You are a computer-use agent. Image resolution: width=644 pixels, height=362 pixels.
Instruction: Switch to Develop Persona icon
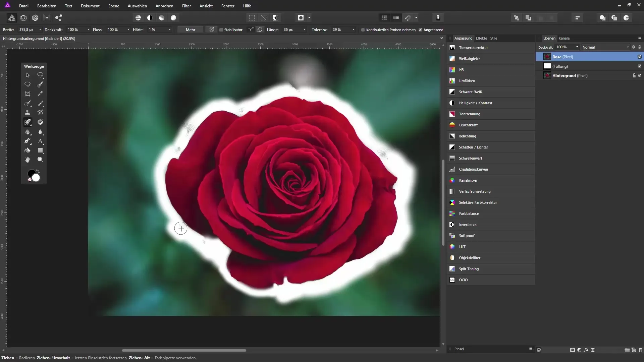coord(35,18)
